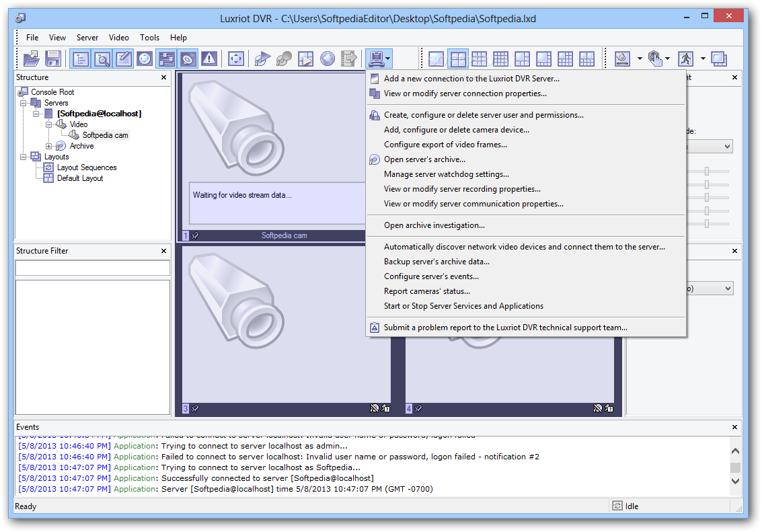Select the 3x3 grid layout icon
The image size is (762, 532).
tap(479, 59)
